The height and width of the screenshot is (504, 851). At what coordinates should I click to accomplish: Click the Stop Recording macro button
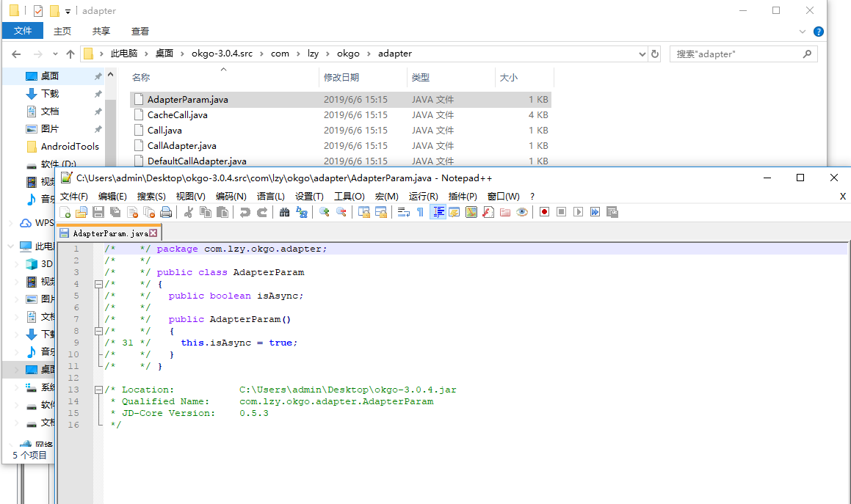pos(561,212)
